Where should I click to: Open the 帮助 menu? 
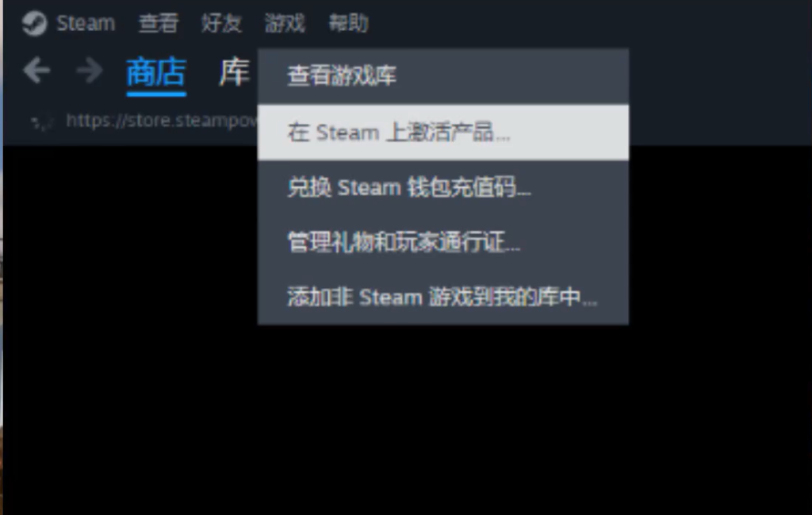[349, 23]
